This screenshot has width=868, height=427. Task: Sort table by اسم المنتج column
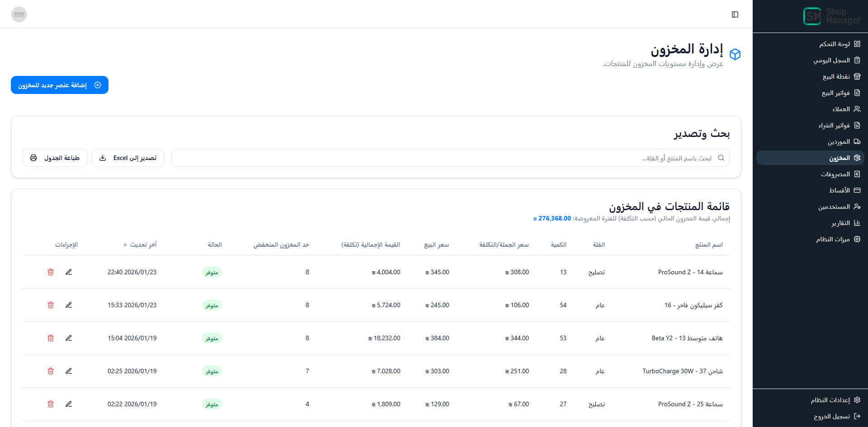708,244
